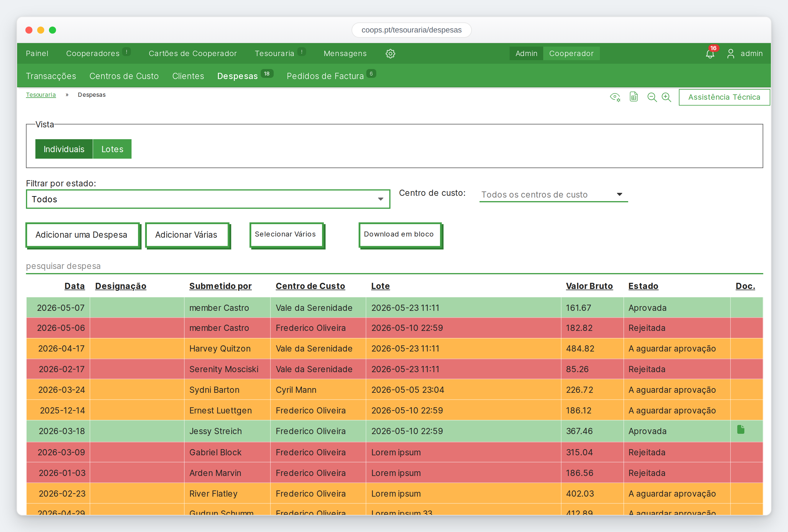Follow the Tesouraria breadcrumb link
This screenshot has height=532, width=788.
(x=41, y=95)
